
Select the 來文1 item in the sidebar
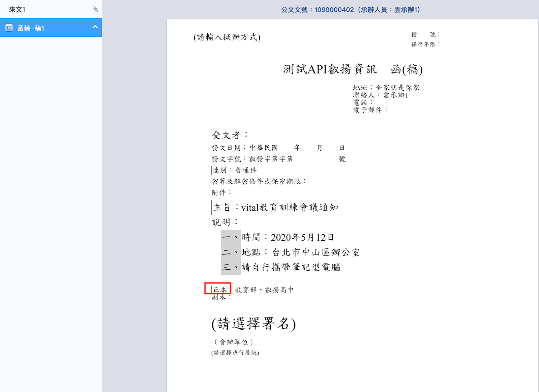tap(17, 9)
